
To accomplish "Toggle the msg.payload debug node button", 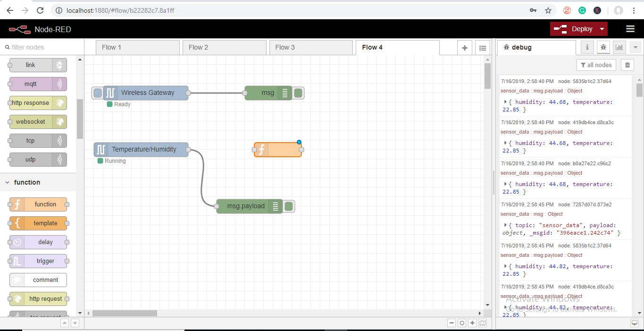I will pos(289,206).
